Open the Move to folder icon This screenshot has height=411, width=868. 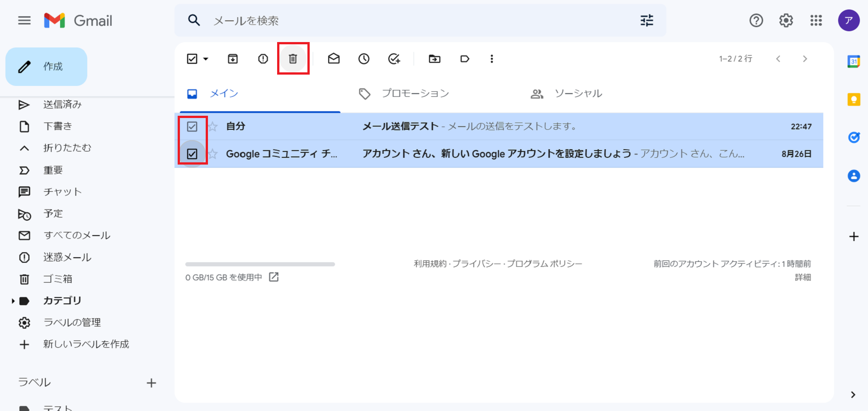point(434,59)
